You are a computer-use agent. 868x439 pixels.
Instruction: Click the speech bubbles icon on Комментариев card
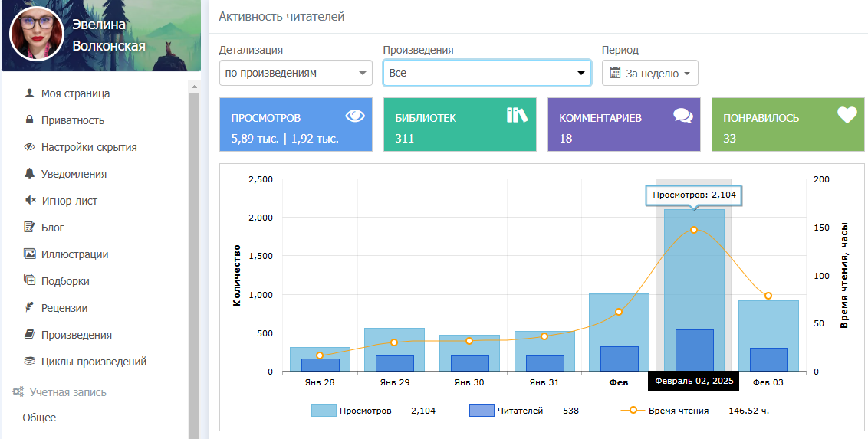coord(682,116)
